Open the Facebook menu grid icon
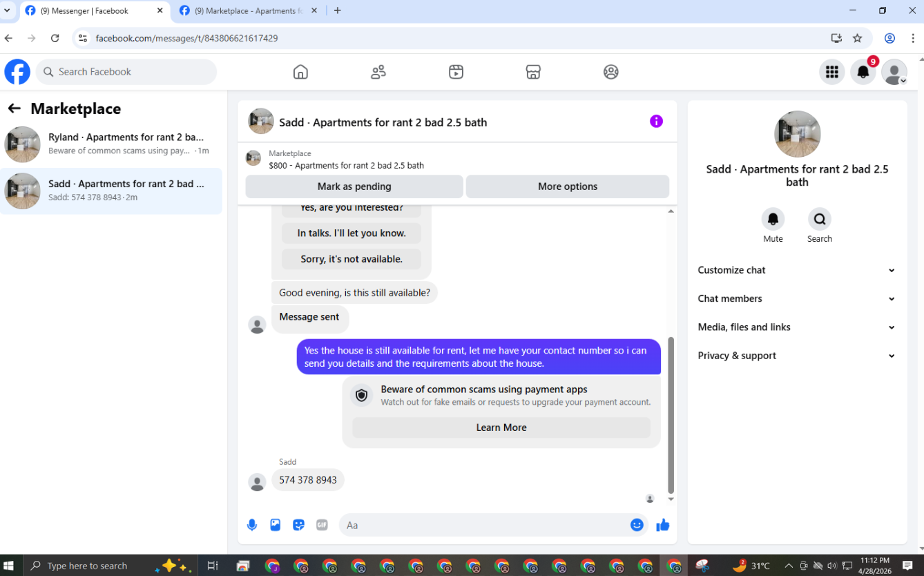Screen dimensions: 924x576 (832, 72)
